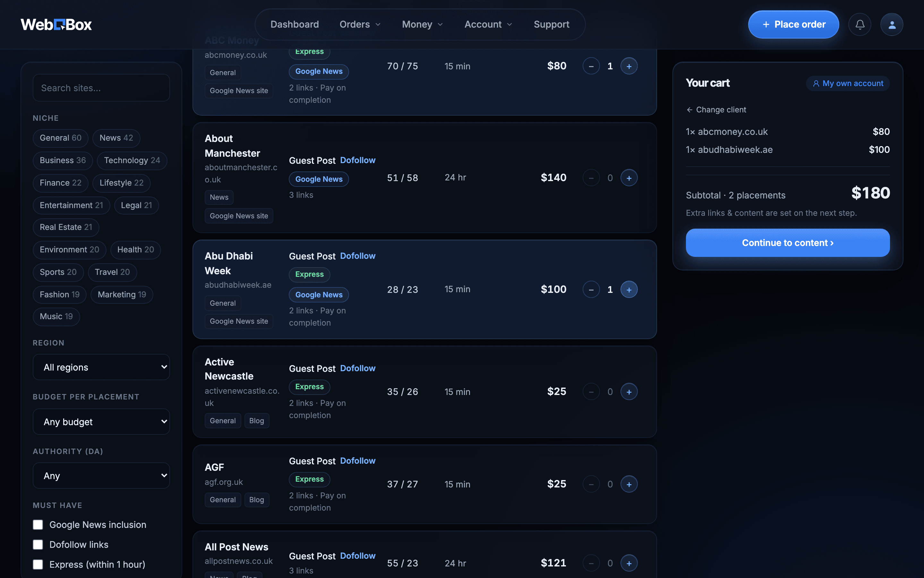Open the Any budget dropdown
This screenshot has width=924, height=578.
101,422
